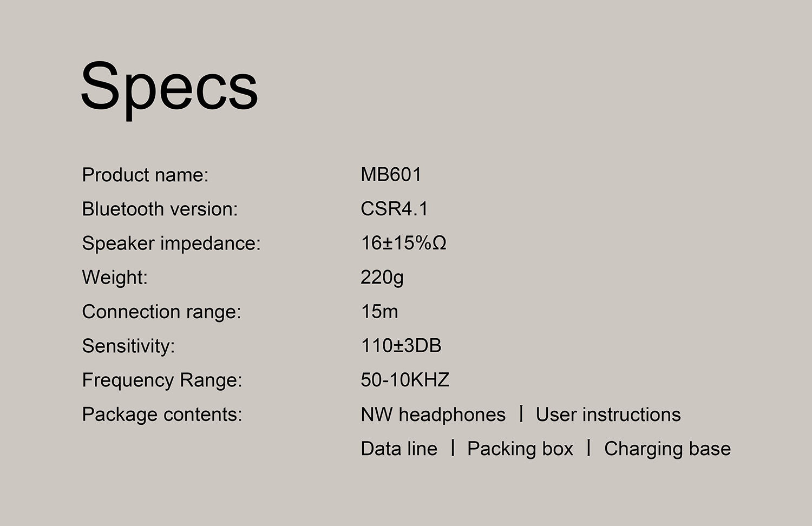Select the Bluetooth version label
This screenshot has width=812, height=526.
click(x=160, y=209)
